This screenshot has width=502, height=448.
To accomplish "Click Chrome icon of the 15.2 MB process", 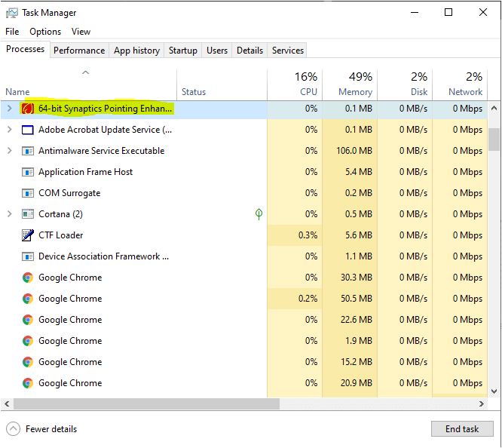I will (x=28, y=362).
